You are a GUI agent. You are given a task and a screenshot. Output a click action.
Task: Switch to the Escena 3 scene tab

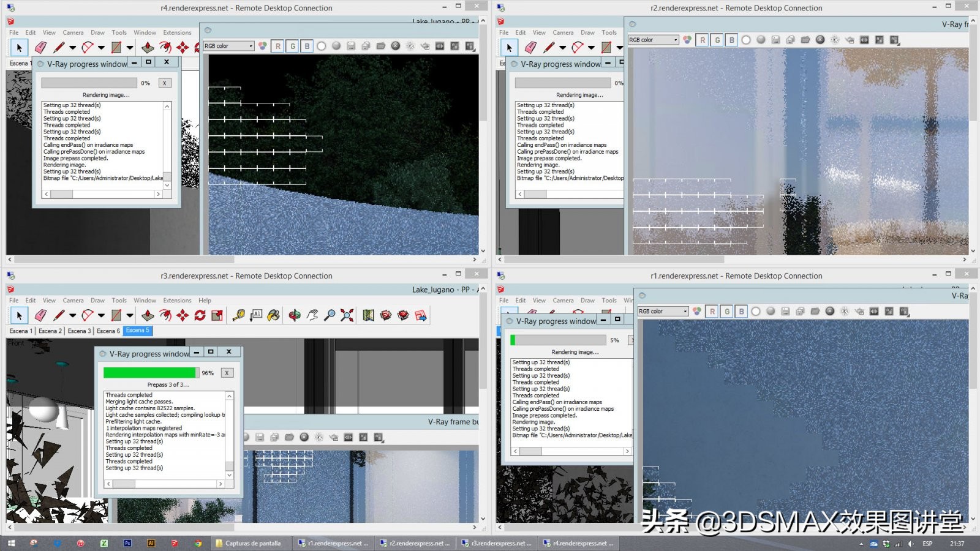pyautogui.click(x=79, y=331)
